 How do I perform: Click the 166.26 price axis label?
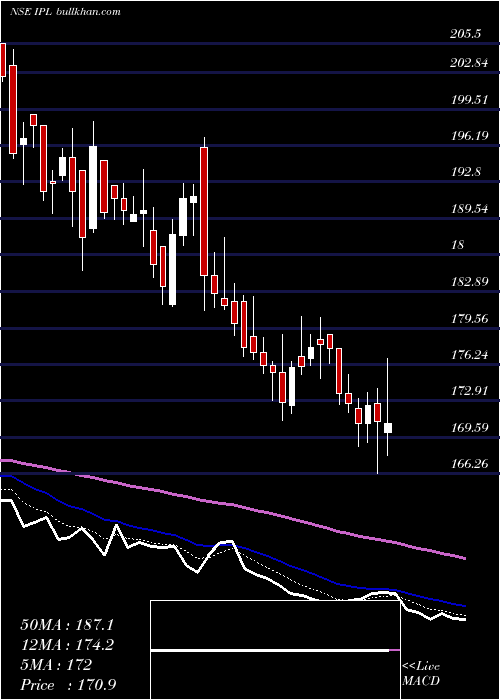click(469, 464)
